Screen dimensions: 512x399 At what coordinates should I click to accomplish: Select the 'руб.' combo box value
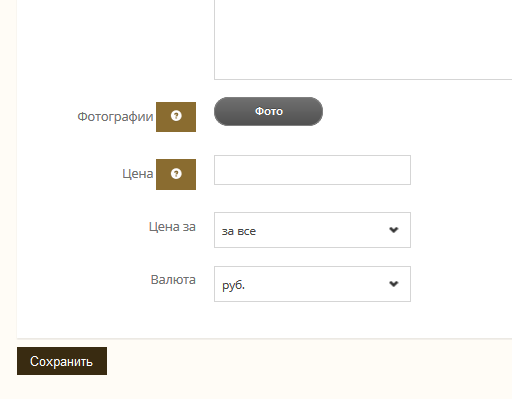(233, 285)
